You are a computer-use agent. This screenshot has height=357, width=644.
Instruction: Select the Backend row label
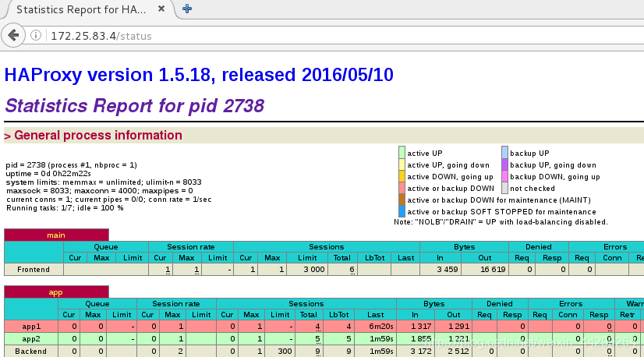[x=31, y=352]
